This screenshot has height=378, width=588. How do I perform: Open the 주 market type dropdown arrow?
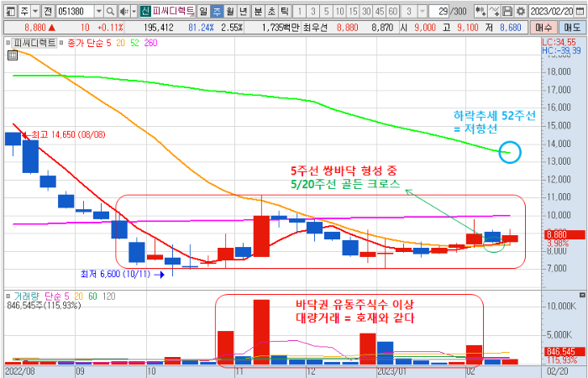pos(35,12)
